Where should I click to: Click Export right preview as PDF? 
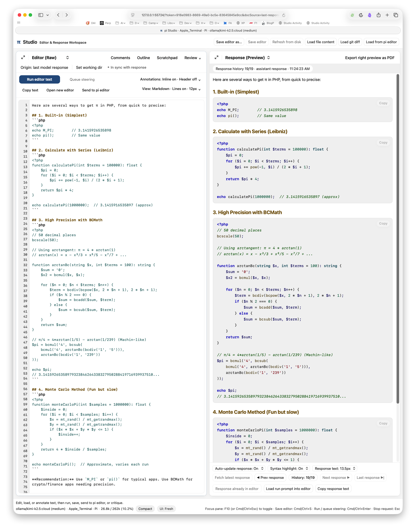tap(370, 58)
